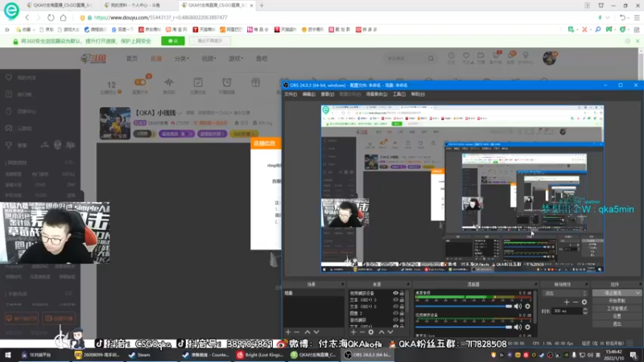Image resolution: width=644 pixels, height=362 pixels.
Task: Open the OBS Help (帮助) menu
Action: click(x=418, y=94)
